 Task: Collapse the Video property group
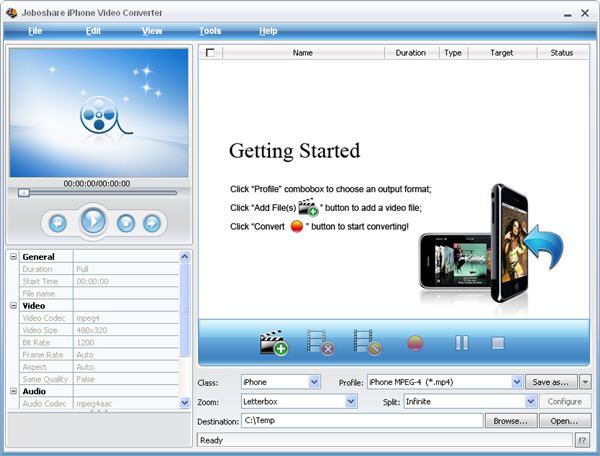coord(13,306)
